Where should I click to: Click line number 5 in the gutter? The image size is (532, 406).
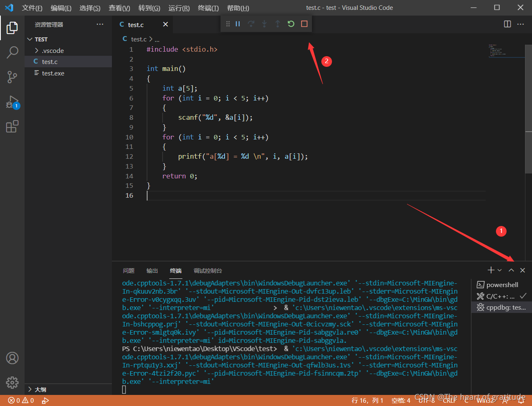[x=131, y=88]
